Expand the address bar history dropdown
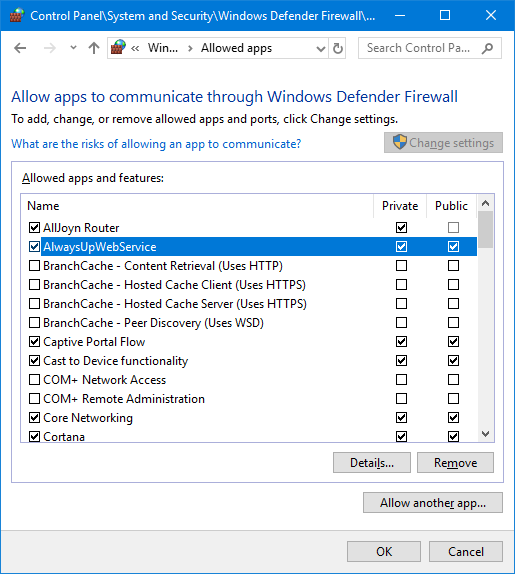The image size is (515, 574). pyautogui.click(x=321, y=48)
